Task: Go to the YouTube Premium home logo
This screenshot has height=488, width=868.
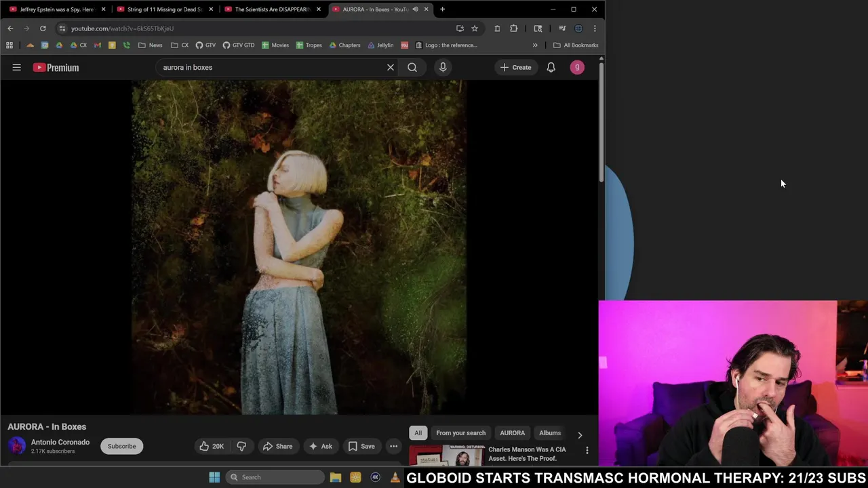Action: [x=56, y=67]
